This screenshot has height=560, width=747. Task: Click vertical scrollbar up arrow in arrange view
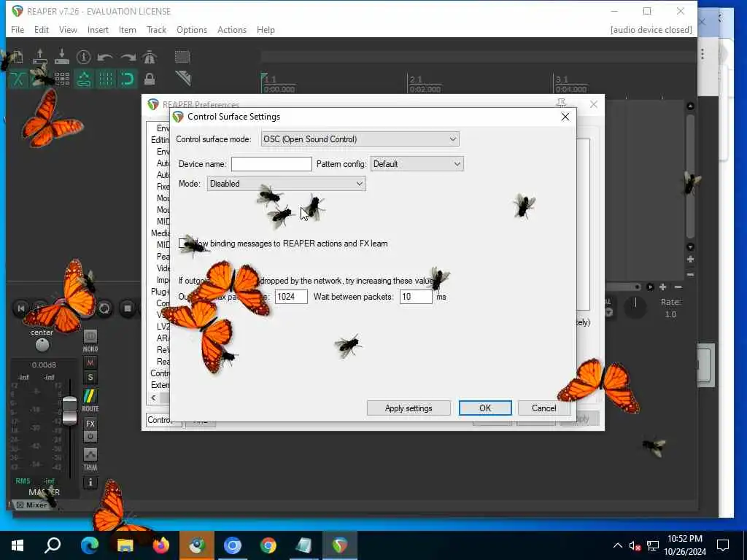coord(690,106)
